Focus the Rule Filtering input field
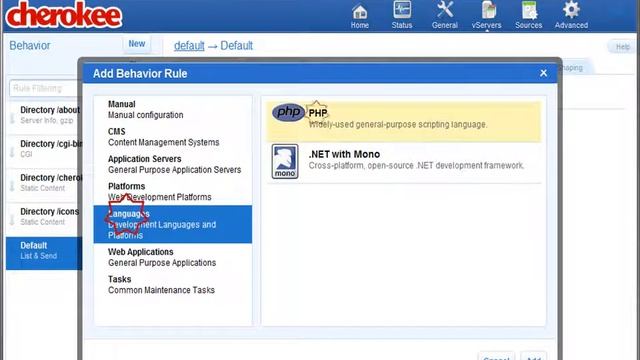This screenshot has width=640, height=360. (x=46, y=88)
